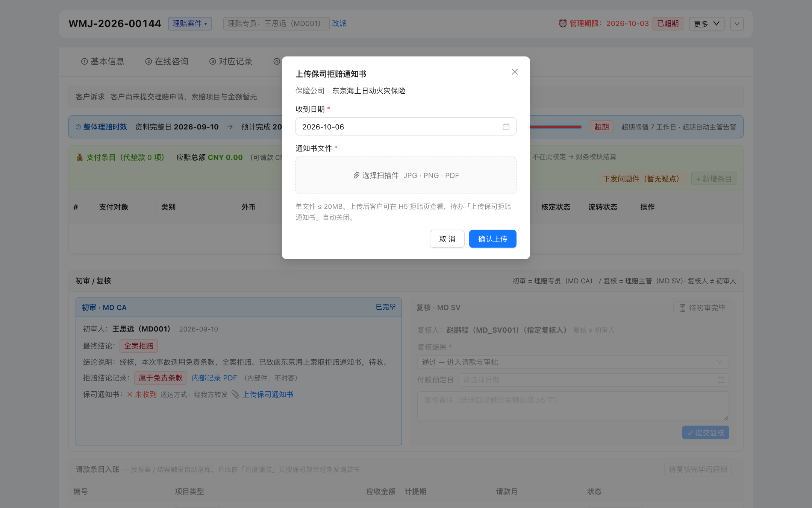The image size is (812, 508).
Task: Click the paperclip icon before 上传保司通知书
Action: click(x=235, y=394)
